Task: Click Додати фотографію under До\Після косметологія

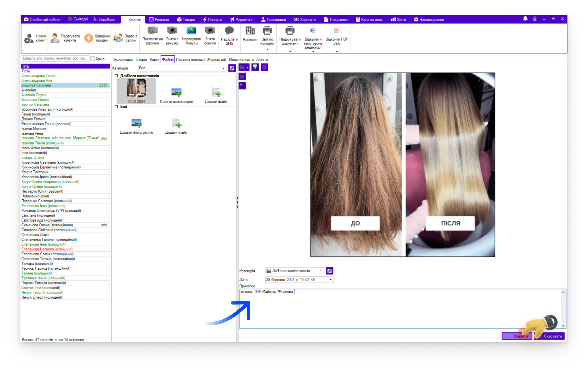Action: point(176,95)
